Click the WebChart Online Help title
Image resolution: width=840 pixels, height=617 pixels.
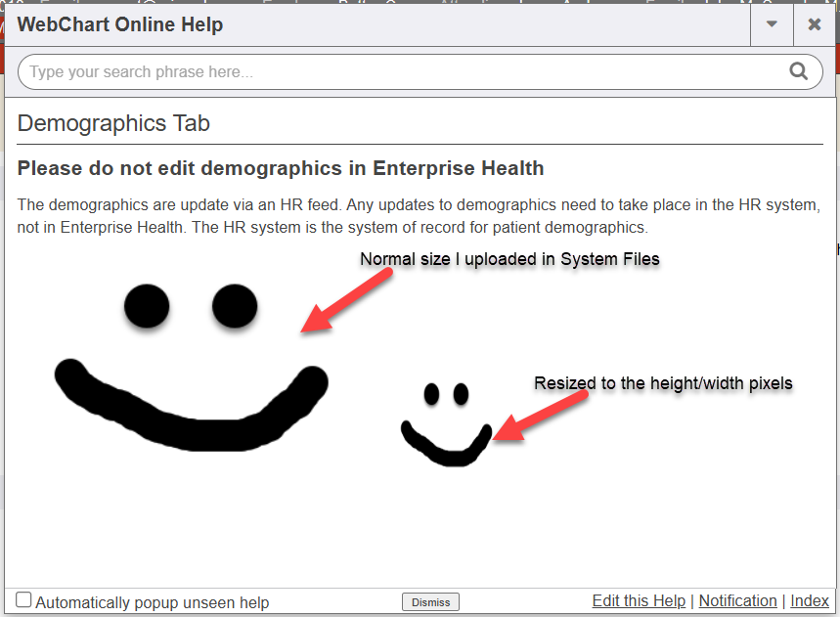[120, 24]
